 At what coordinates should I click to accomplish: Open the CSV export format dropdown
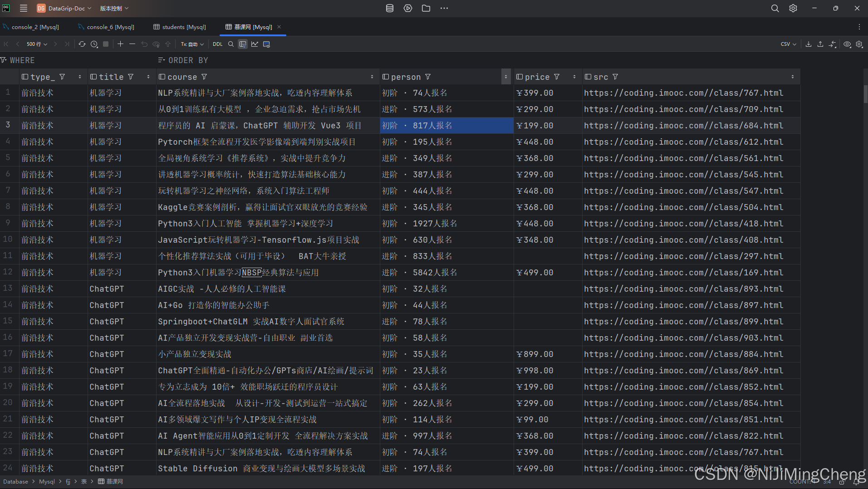(789, 44)
